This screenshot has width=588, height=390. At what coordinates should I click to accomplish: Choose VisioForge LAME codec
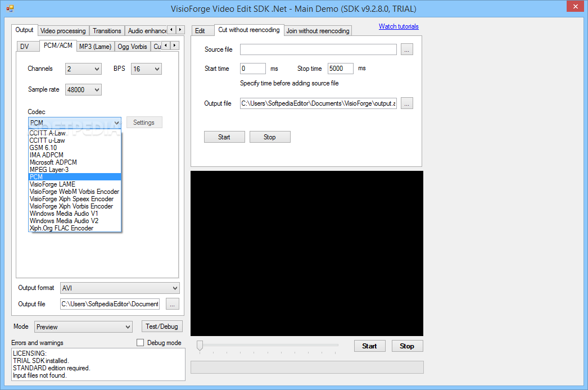(x=75, y=184)
